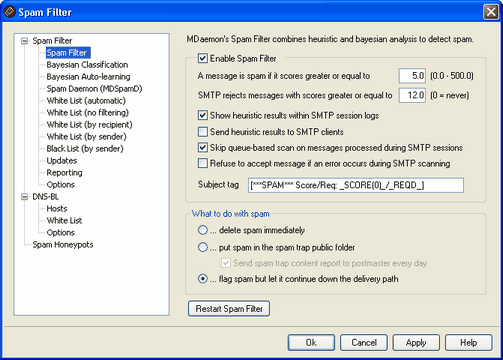Toggle the Enable Spam Filter checkbox
Viewport: 503px width, 360px height.
coord(203,59)
